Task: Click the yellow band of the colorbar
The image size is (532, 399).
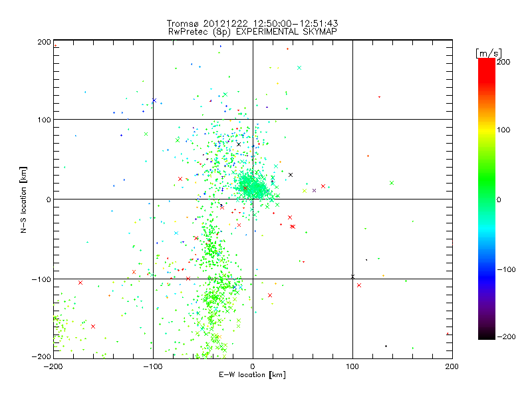Action: pyautogui.click(x=487, y=130)
